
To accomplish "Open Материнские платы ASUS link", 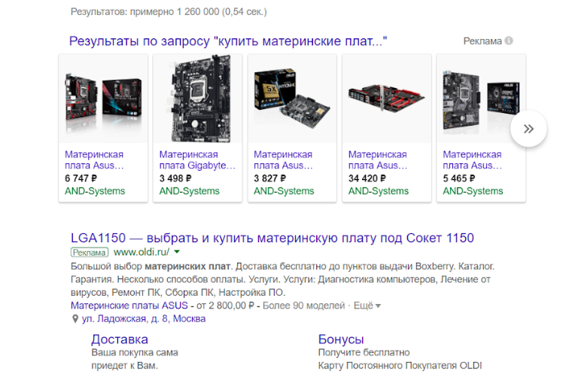I will tap(129, 305).
